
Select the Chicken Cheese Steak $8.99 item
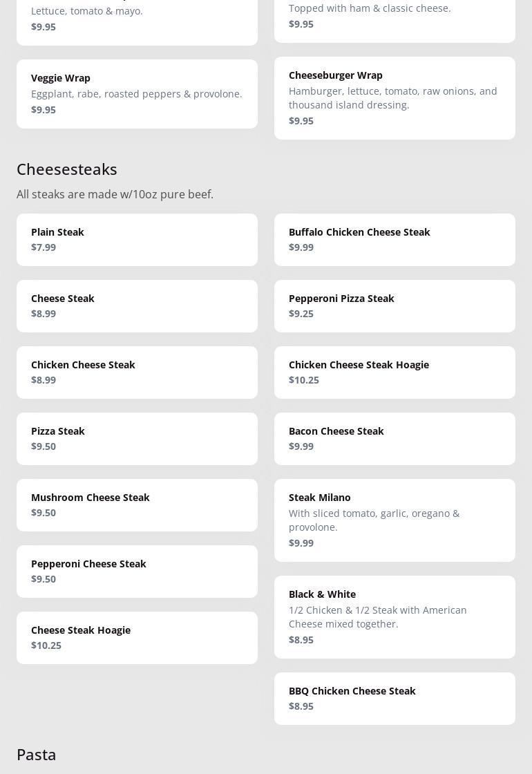pyautogui.click(x=137, y=372)
